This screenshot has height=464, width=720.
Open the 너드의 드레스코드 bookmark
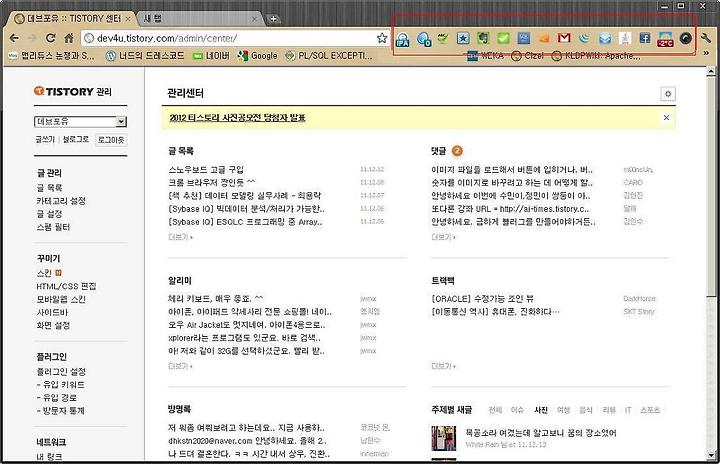145,56
